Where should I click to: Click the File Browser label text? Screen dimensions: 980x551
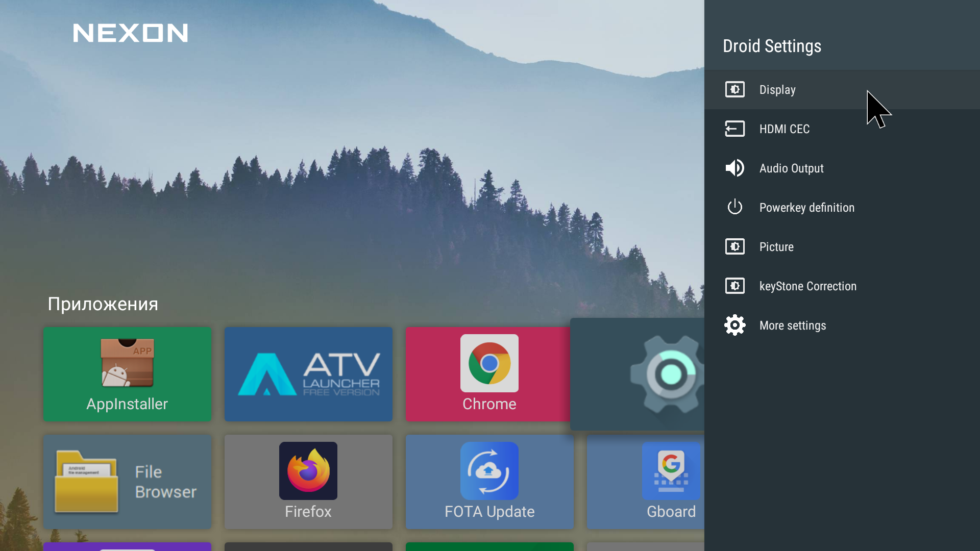(165, 482)
